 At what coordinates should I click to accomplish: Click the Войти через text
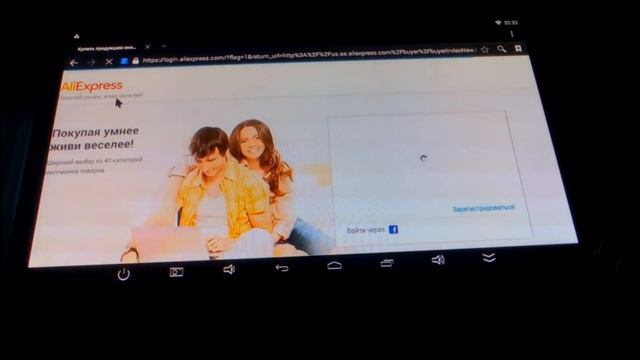pos(366,230)
